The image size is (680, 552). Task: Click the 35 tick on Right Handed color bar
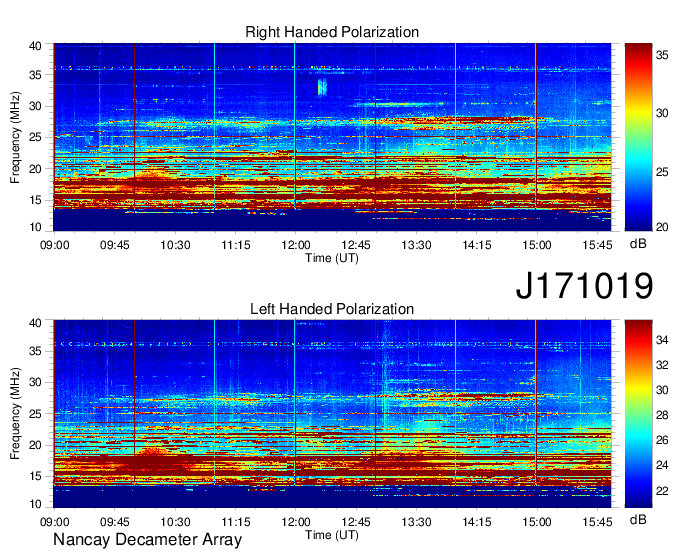click(x=662, y=55)
